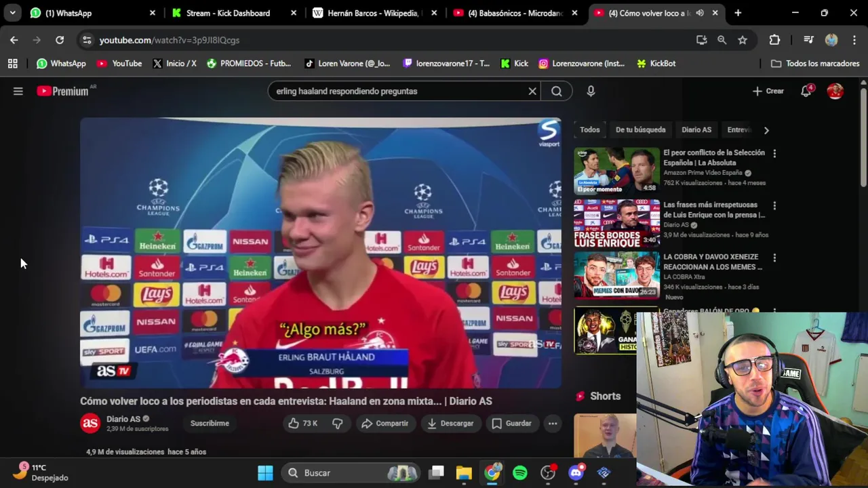Open the media controls icon in Chrome

(808, 40)
